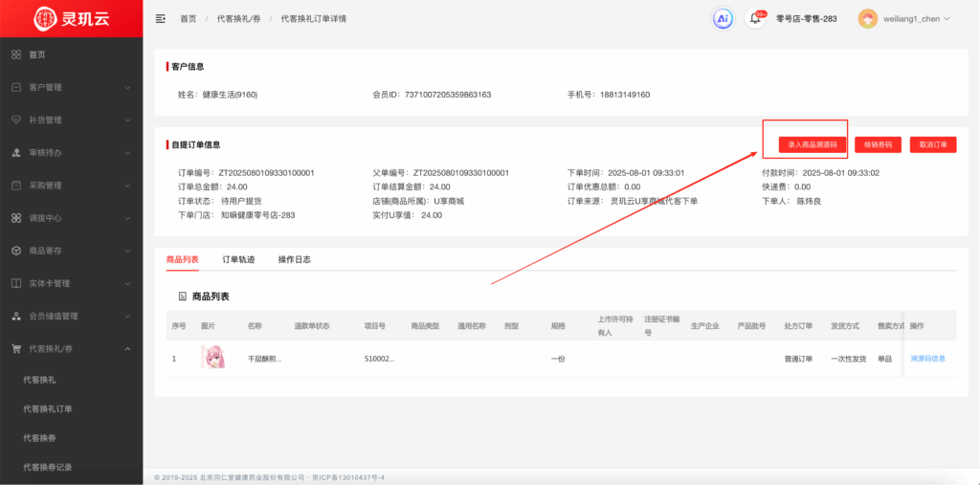Click the sidebar collapse hamburger icon
Image resolution: width=980 pixels, height=485 pixels.
point(160,18)
